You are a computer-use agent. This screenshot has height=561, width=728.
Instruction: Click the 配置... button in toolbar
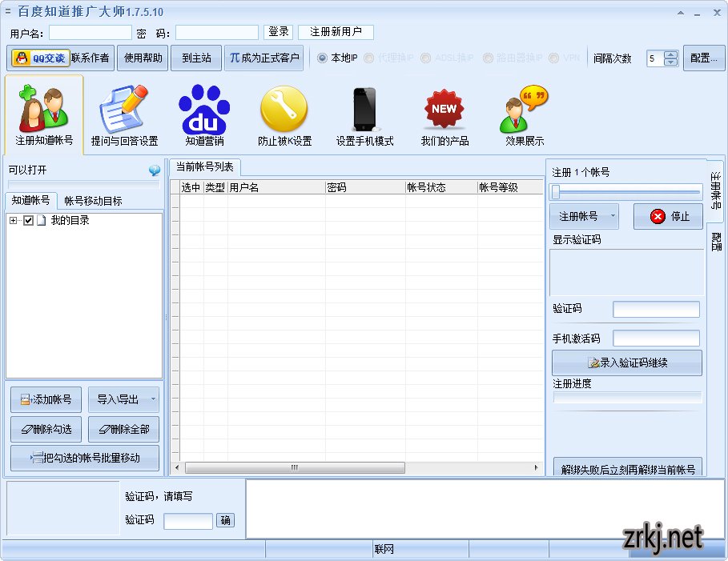tap(704, 58)
